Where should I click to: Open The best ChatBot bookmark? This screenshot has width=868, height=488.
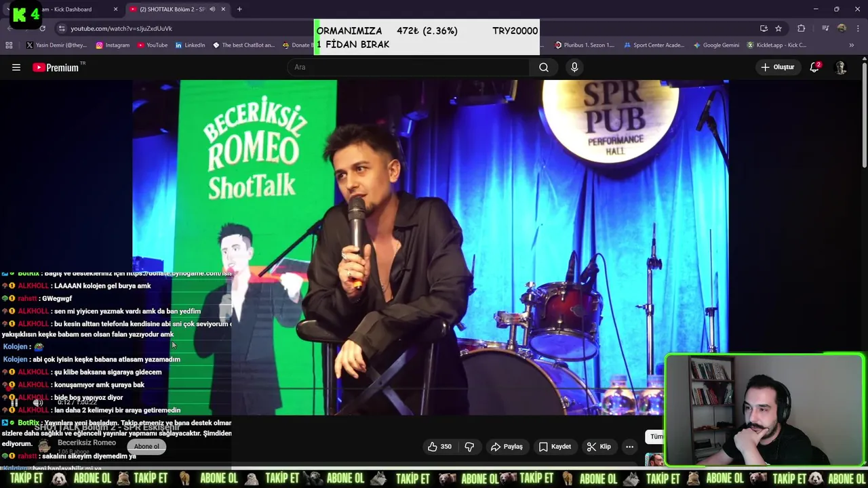(244, 45)
